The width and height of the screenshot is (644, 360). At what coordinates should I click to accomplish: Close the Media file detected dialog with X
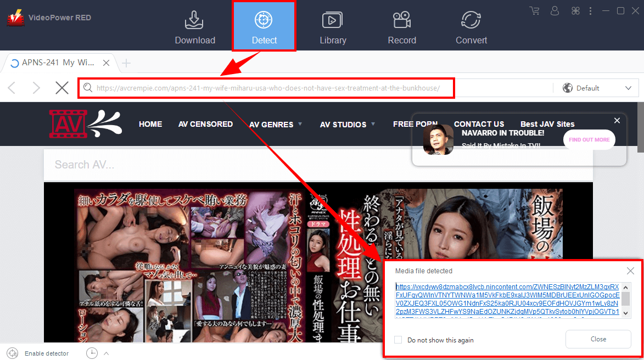coord(630,271)
